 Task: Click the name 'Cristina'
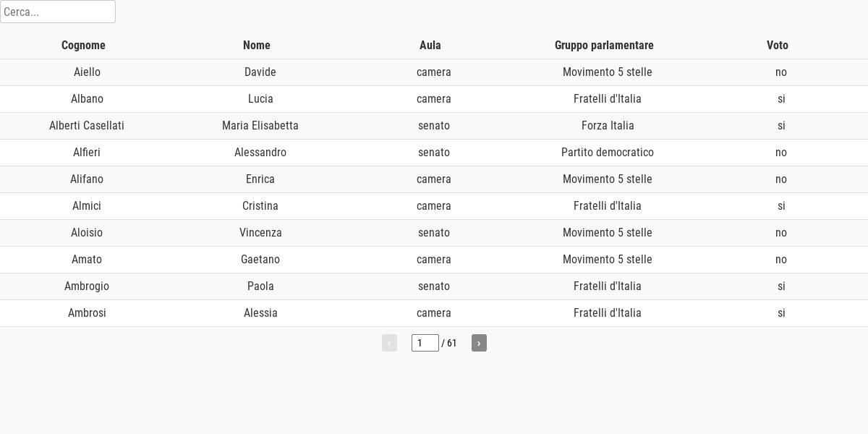pos(260,206)
